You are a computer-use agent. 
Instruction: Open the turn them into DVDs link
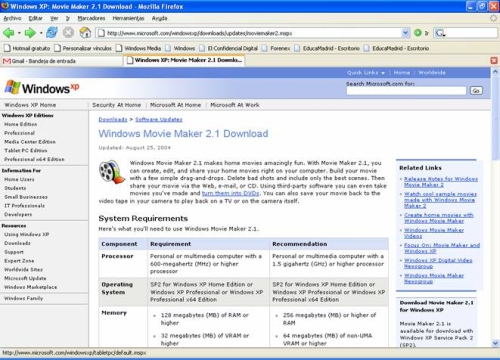tap(231, 193)
